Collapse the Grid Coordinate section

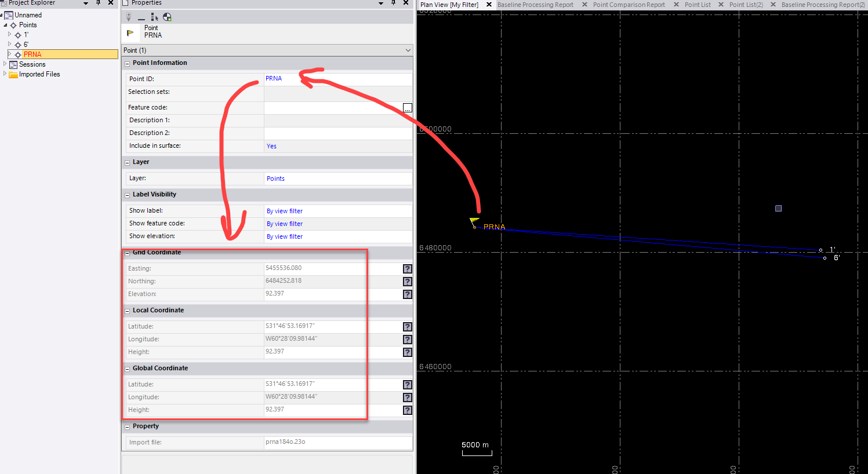click(x=128, y=253)
